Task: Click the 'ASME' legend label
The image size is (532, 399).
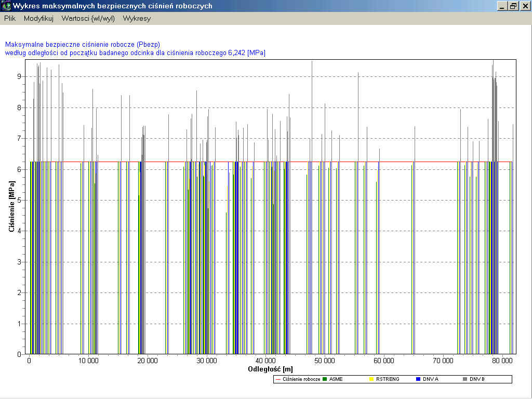Action: [336, 379]
